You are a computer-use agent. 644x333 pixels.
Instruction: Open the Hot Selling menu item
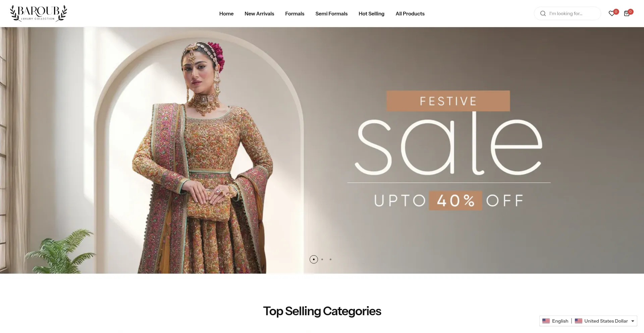[x=371, y=14]
